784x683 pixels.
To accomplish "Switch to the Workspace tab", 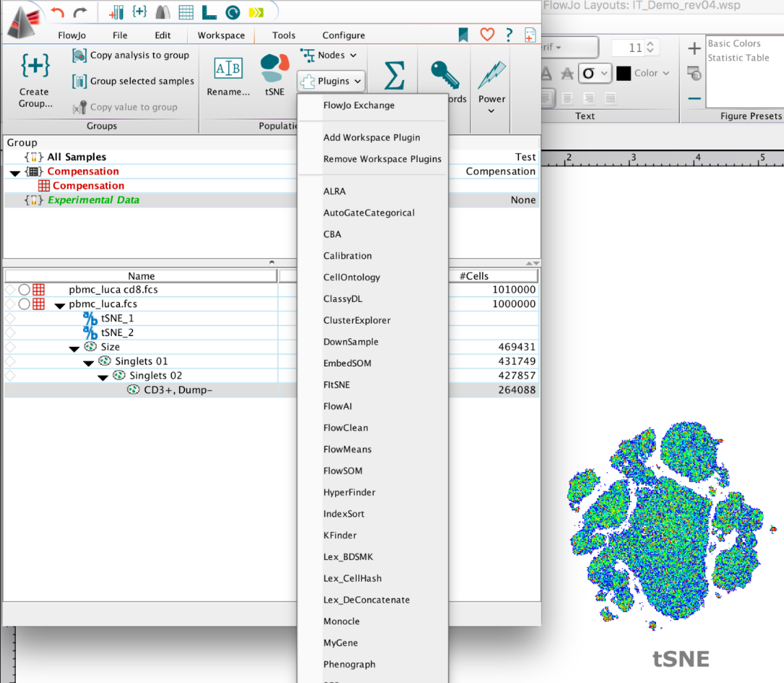I will pyautogui.click(x=221, y=35).
